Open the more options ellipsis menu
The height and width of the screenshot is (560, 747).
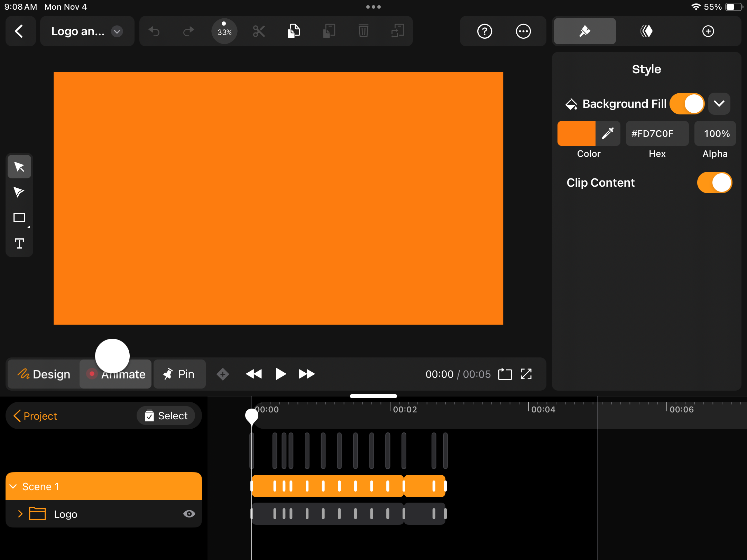coord(523,31)
